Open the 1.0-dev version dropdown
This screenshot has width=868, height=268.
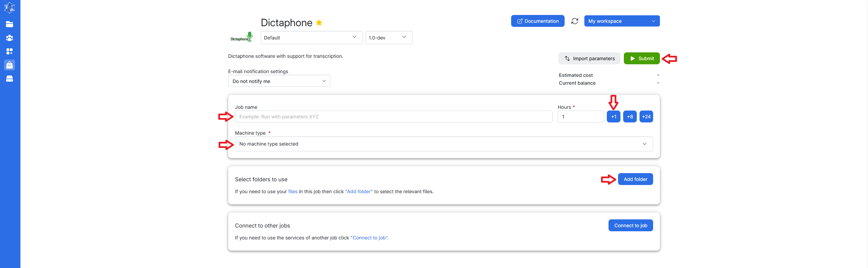tap(389, 38)
